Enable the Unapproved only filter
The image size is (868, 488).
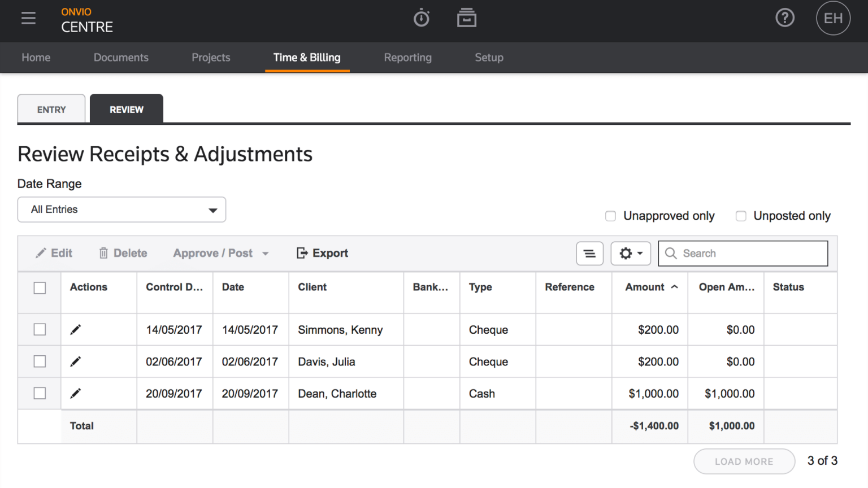click(610, 216)
